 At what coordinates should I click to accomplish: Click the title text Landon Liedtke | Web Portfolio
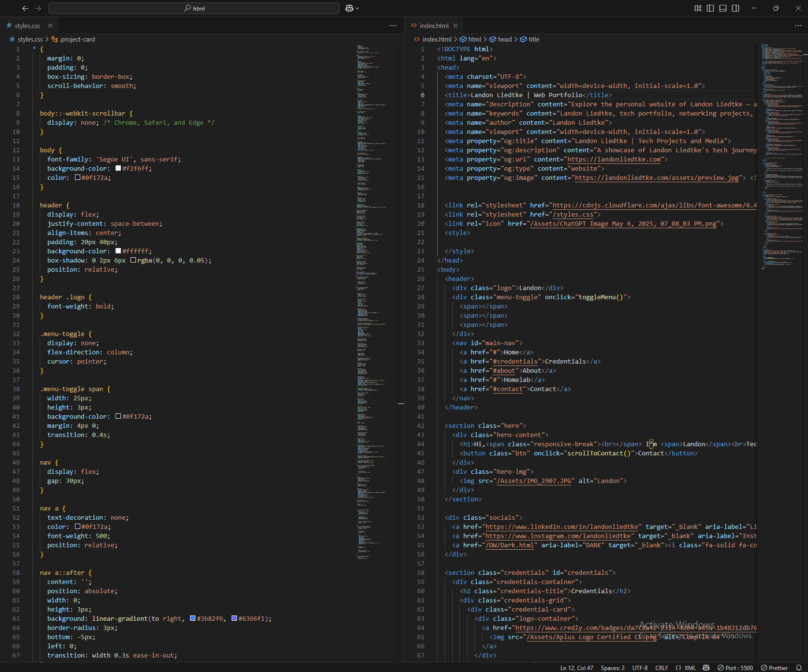coord(526,95)
